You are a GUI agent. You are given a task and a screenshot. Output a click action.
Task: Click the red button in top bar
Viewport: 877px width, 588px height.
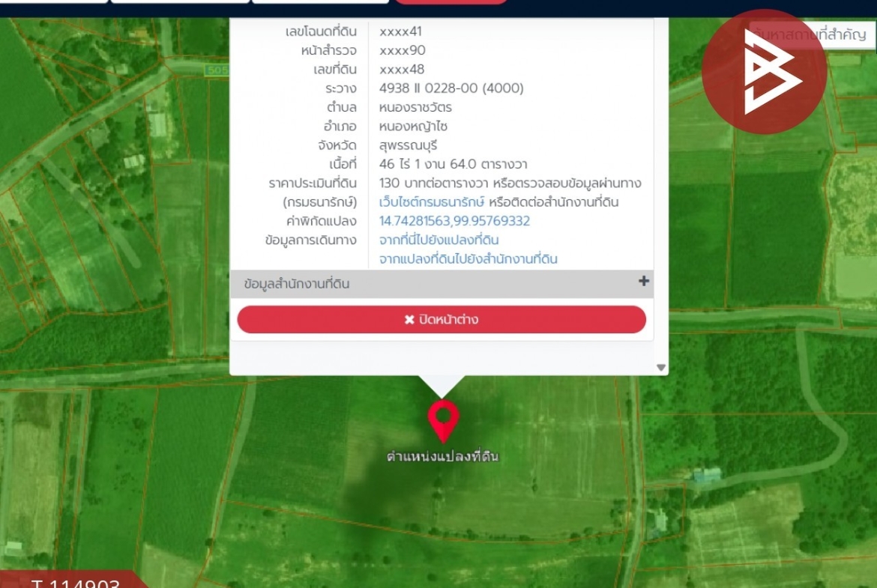(x=450, y=1)
